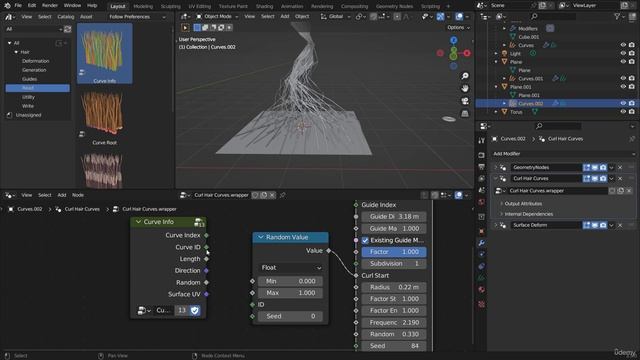Screen dimensions: 640x360
Task: Toggle Plane.001 visibility eye icon
Action: (x=623, y=87)
